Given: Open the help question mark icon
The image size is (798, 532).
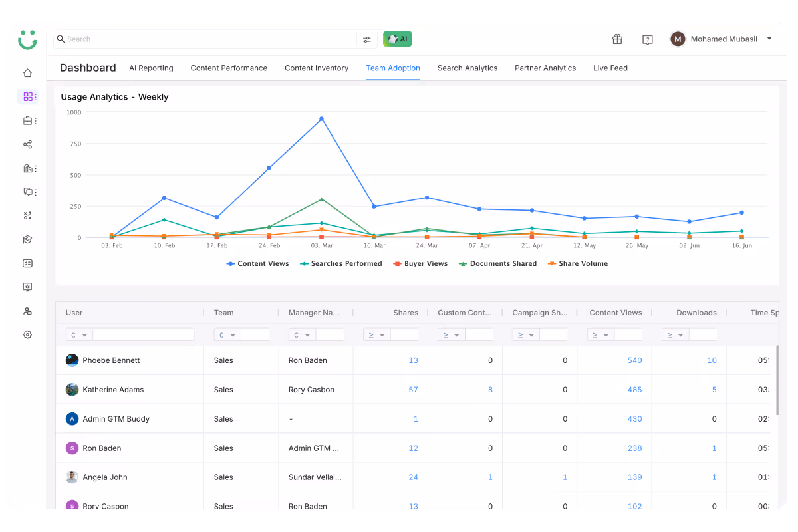Looking at the screenshot, I should pyautogui.click(x=648, y=40).
